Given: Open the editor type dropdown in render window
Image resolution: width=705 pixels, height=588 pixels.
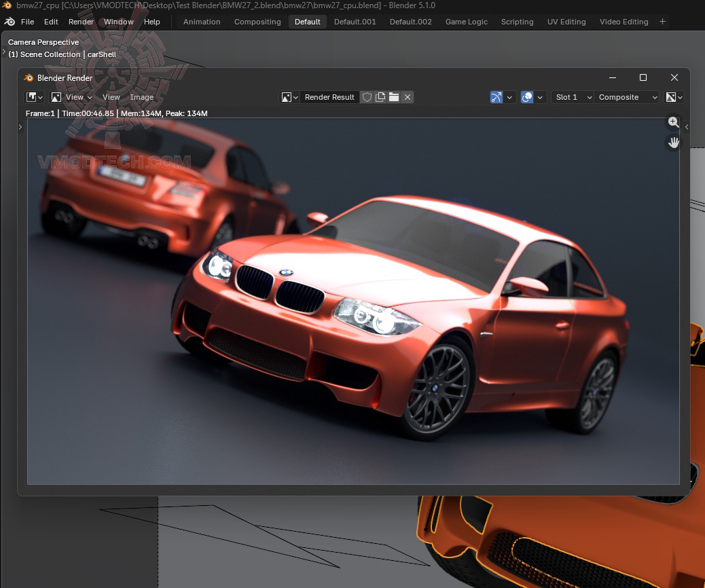Looking at the screenshot, I should pos(34,97).
